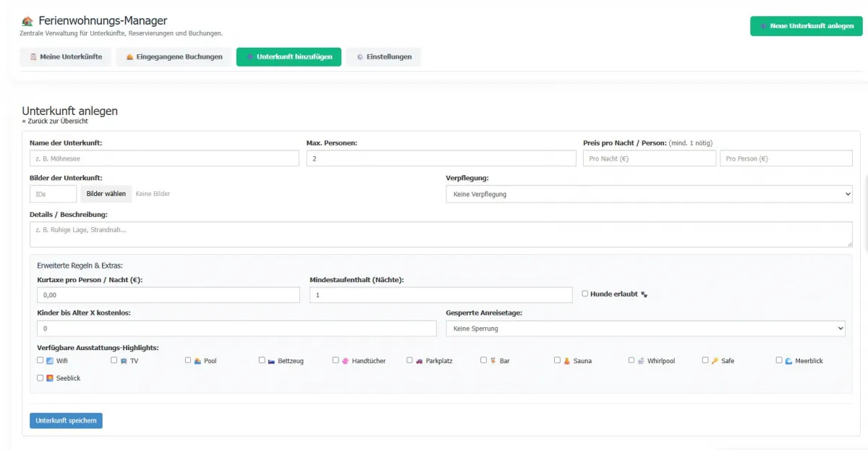868x450 pixels.
Task: Toggle the Parkplatz checkbox
Action: coord(409,360)
